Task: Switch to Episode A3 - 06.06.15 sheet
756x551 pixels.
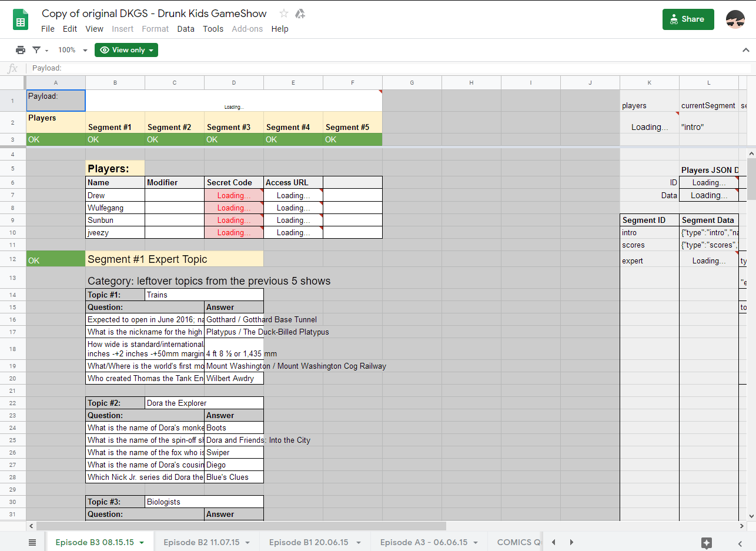Action: (423, 542)
